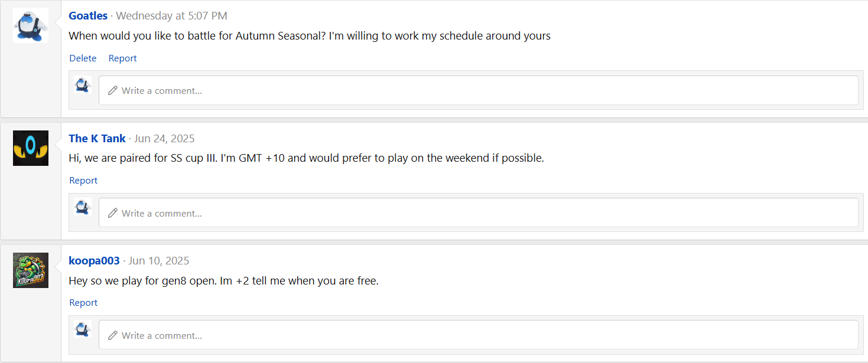Click small avatar beside koopa003's comment box
Viewport: 868px width, 363px height.
coord(83,329)
